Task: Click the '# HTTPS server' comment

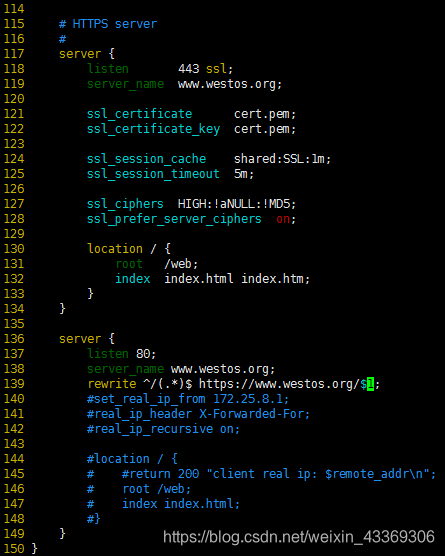Action: pos(108,24)
